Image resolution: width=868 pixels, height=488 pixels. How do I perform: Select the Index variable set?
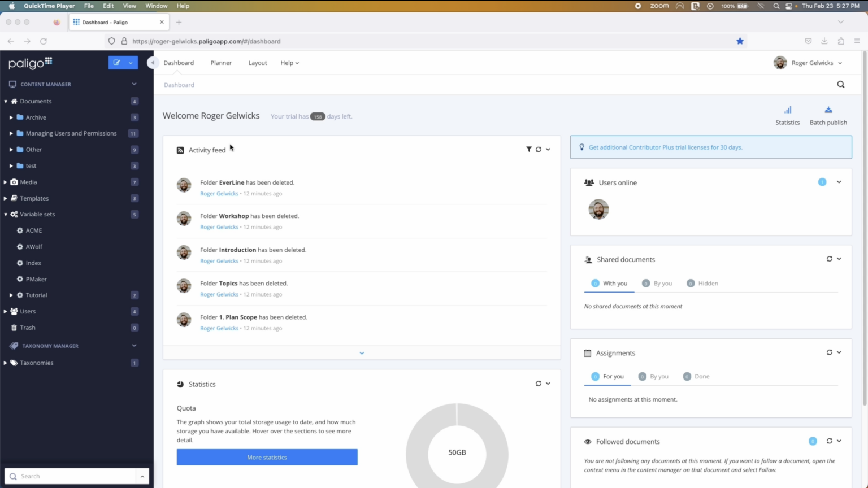click(x=33, y=263)
